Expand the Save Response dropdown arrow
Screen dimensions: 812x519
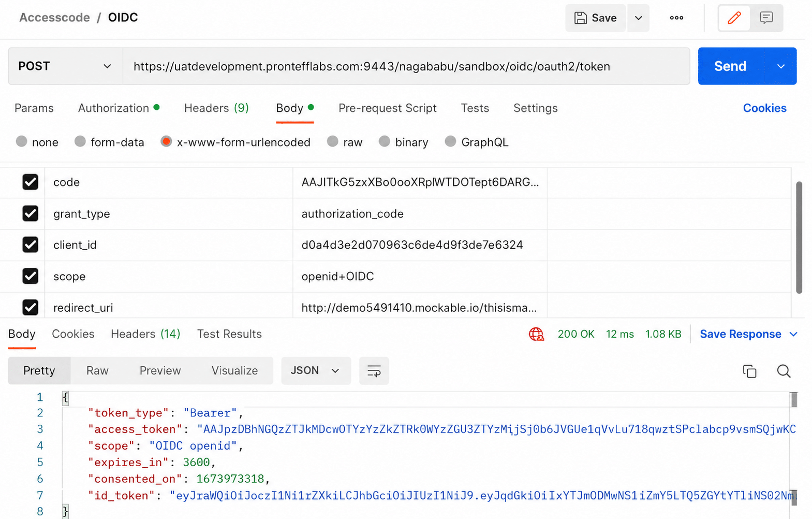pos(793,334)
